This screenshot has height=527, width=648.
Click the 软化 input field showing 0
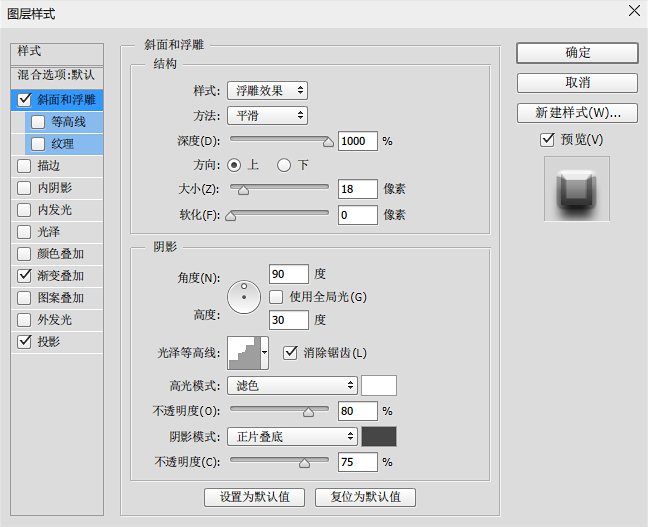coord(357,215)
